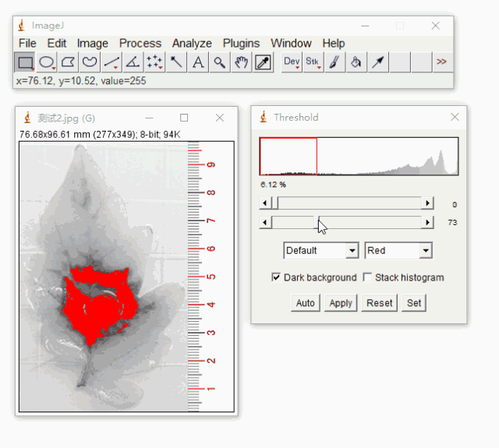499x448 pixels.
Task: Click right arrow of maximum threshold slider
Action: (x=428, y=222)
